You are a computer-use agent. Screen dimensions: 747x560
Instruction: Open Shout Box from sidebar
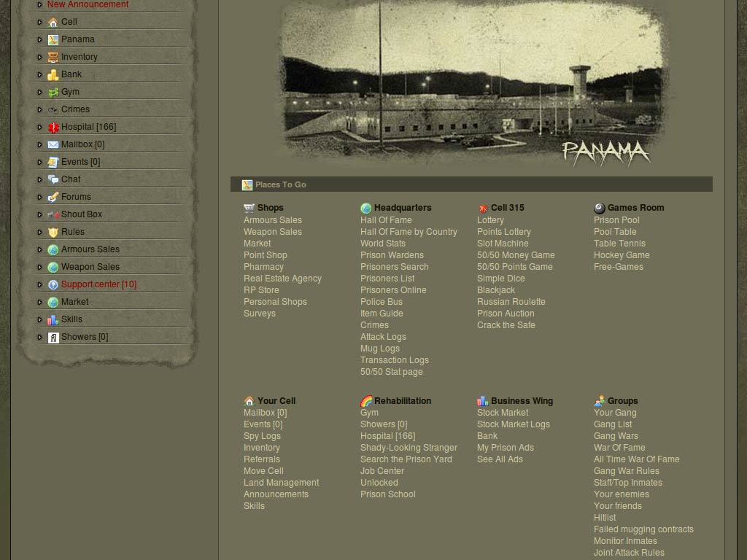click(82, 214)
